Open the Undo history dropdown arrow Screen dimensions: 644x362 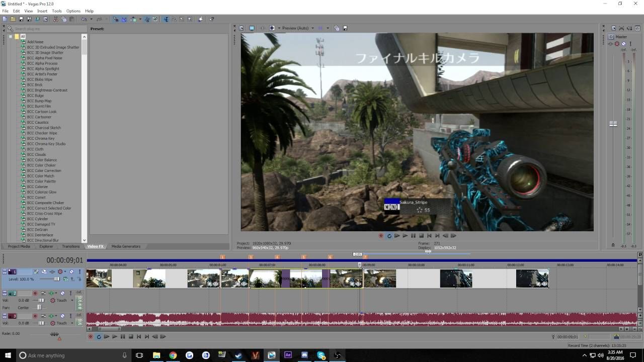tap(91, 19)
